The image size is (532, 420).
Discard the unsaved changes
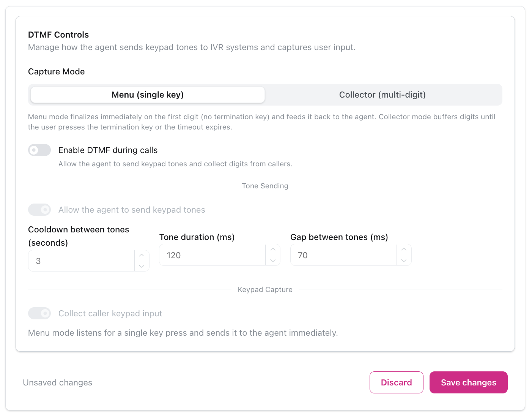coord(396,382)
